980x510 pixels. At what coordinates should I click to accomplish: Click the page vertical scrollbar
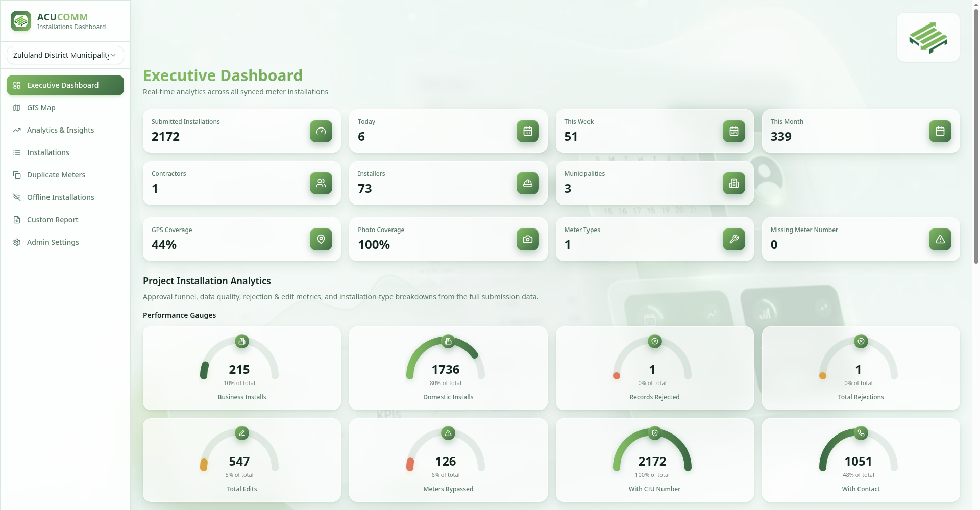(x=976, y=135)
